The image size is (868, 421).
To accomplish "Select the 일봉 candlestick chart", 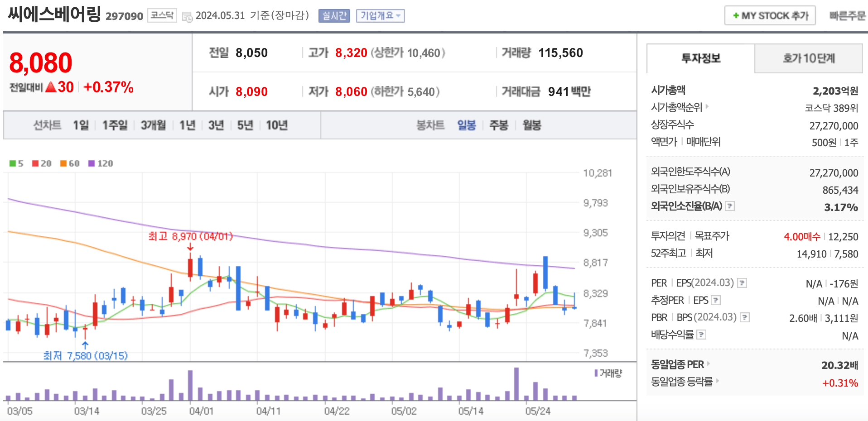I will pos(467,125).
